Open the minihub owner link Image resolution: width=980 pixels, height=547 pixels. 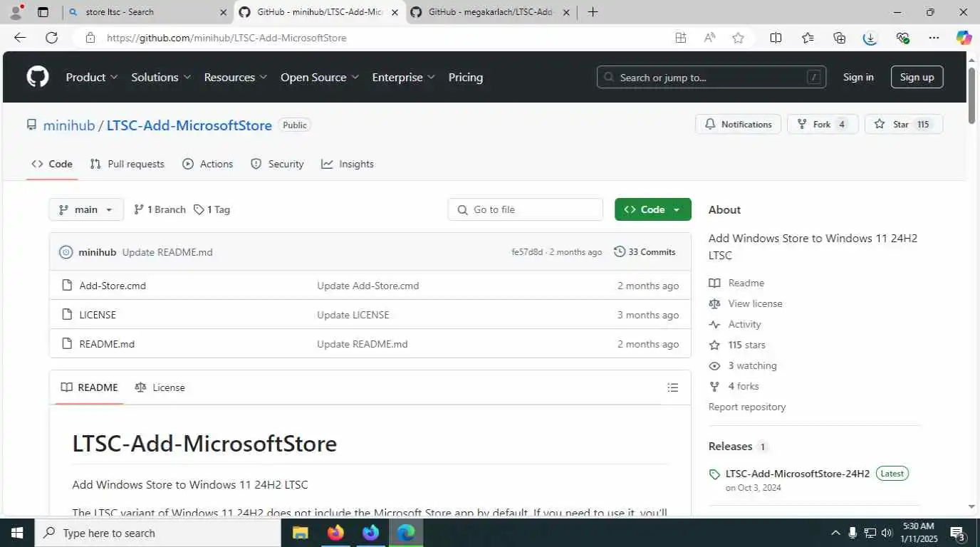[x=69, y=125]
